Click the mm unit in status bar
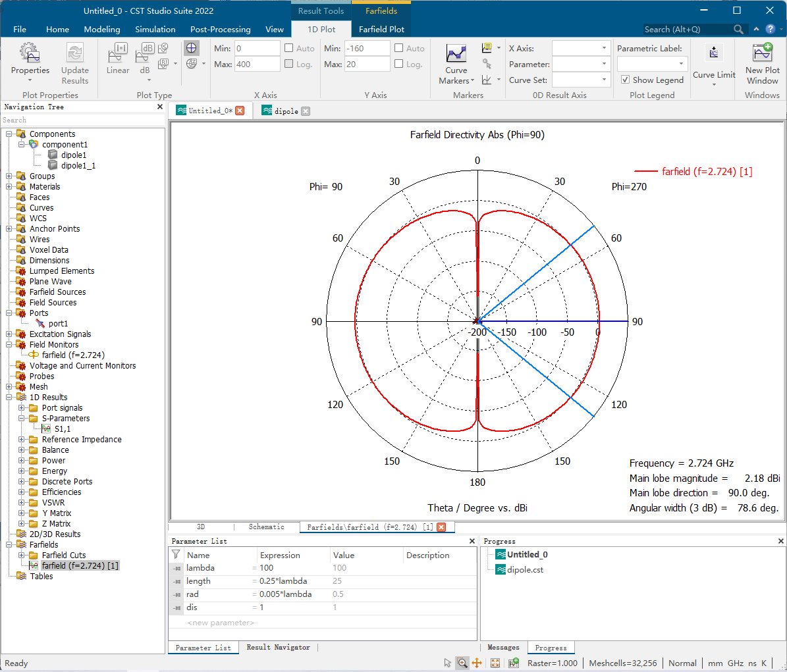 (715, 663)
